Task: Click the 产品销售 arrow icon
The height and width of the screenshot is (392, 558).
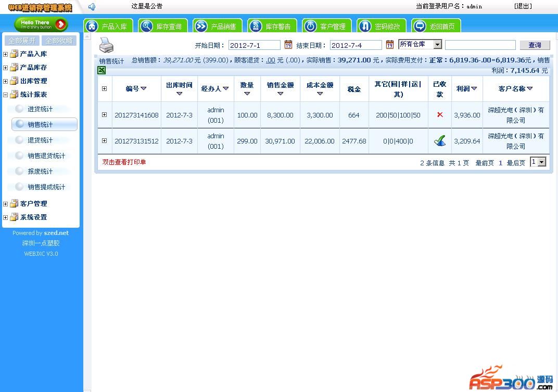Action: tap(201, 26)
